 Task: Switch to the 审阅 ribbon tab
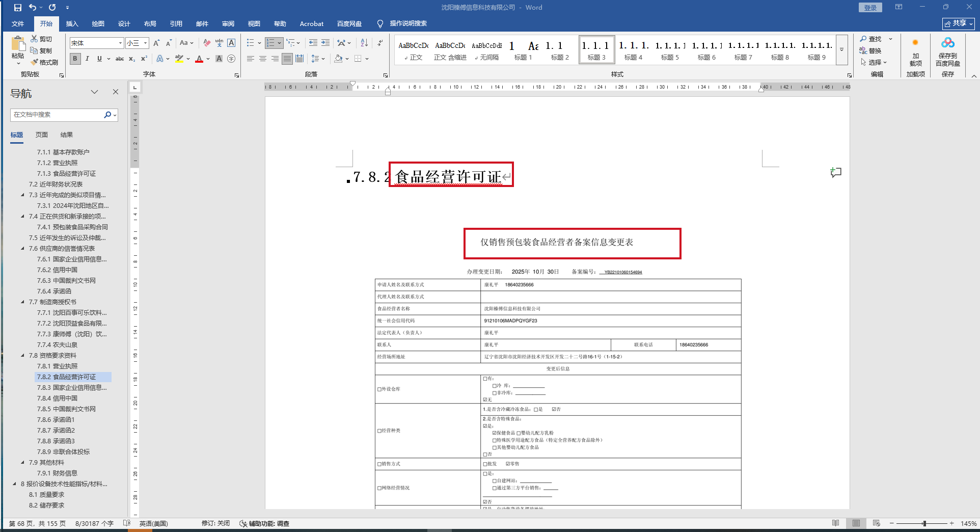coord(228,23)
